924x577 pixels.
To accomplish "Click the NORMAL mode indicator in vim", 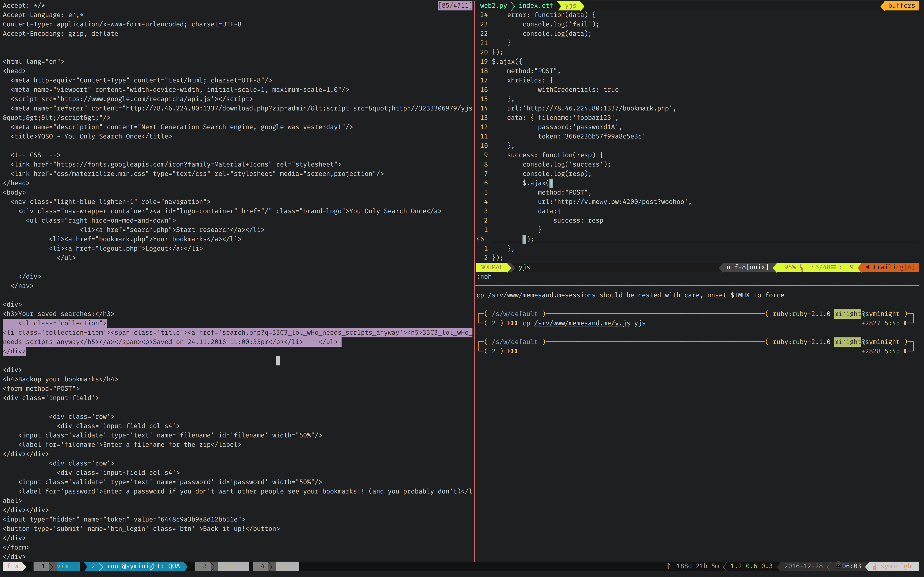I will [491, 267].
